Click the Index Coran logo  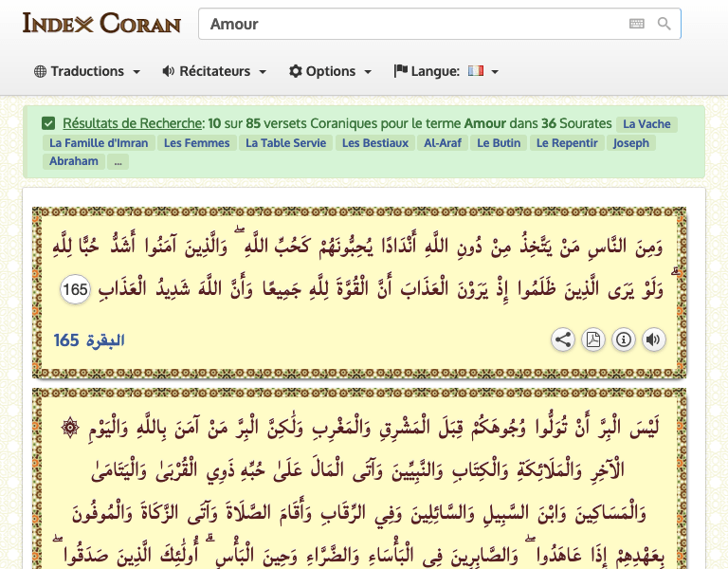[x=101, y=24]
